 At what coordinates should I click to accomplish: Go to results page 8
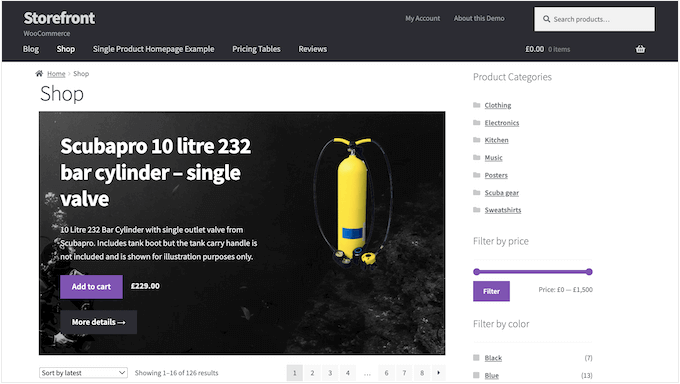tap(422, 373)
